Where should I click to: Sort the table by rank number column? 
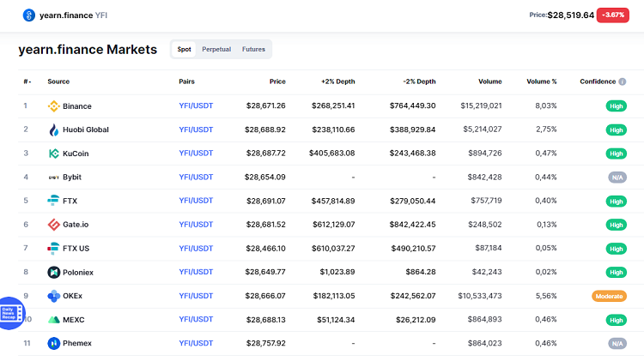coord(27,81)
